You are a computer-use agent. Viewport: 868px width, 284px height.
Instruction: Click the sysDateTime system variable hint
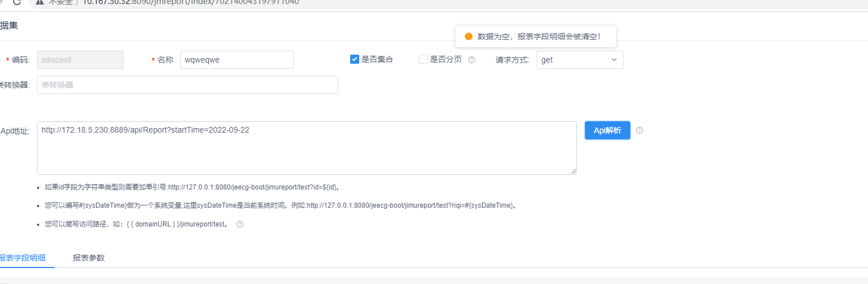click(x=281, y=205)
